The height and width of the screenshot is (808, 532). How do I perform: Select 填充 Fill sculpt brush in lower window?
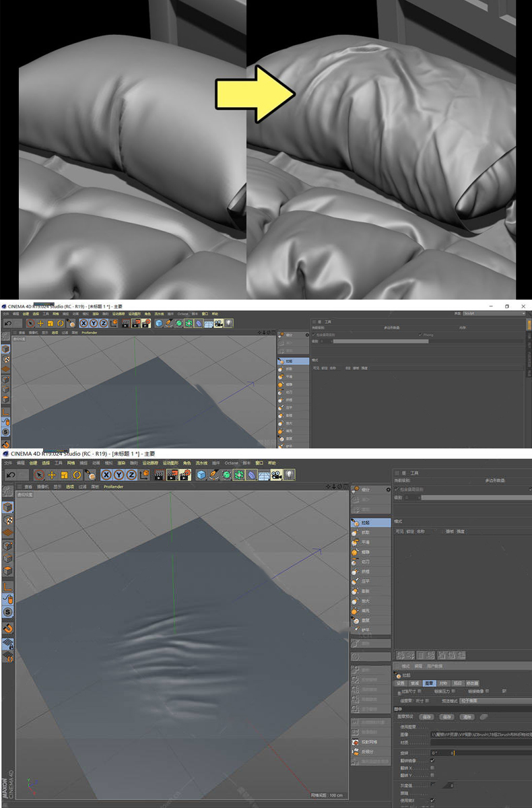click(x=370, y=611)
